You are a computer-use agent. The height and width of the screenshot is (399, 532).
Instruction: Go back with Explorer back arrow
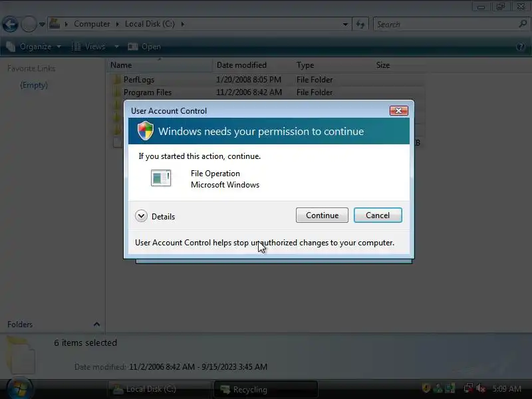10,24
